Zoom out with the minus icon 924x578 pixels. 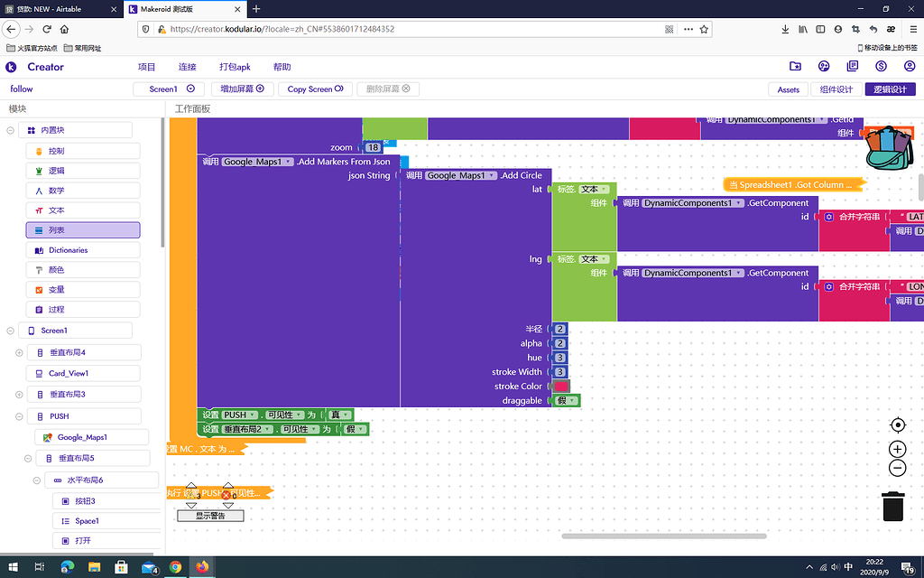pos(897,468)
